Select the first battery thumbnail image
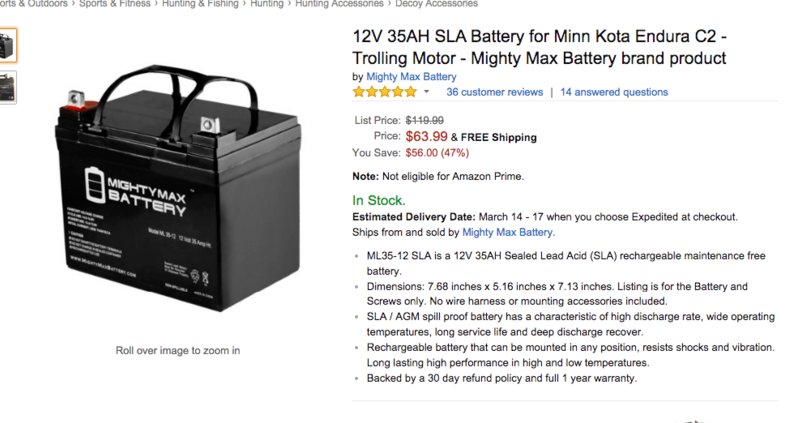The height and width of the screenshot is (423, 798). point(8,45)
